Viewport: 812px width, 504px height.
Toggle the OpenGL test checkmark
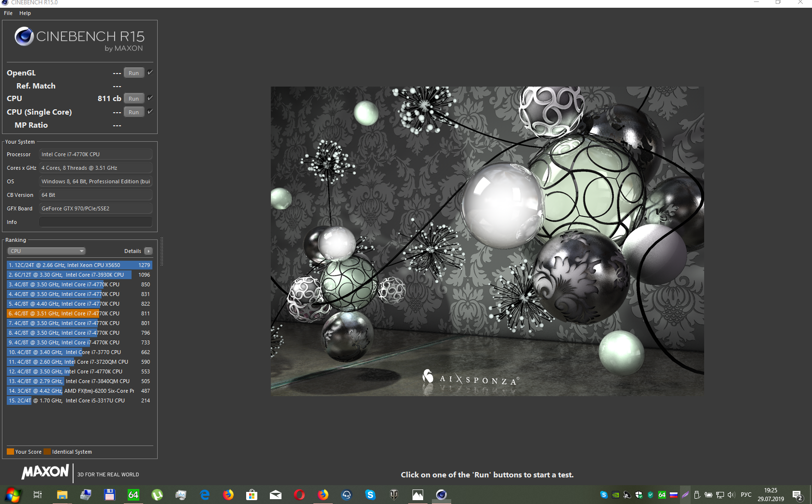(x=150, y=73)
